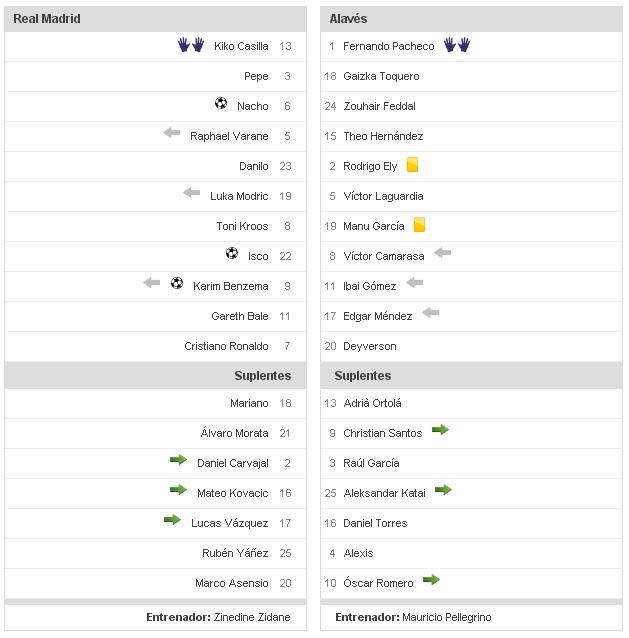Click the substituted-off arrow beside Raphael Varane
Viewport: 629px width, 638px height.
(172, 133)
